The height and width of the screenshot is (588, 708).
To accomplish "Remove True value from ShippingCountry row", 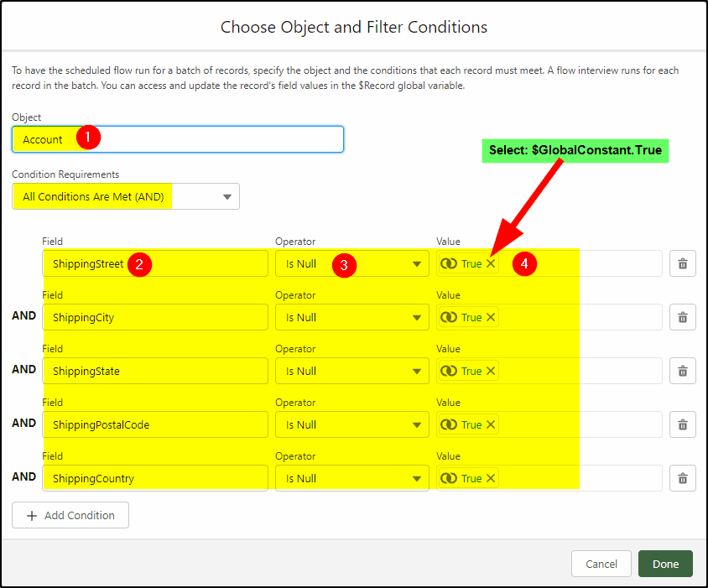I will tap(491, 478).
